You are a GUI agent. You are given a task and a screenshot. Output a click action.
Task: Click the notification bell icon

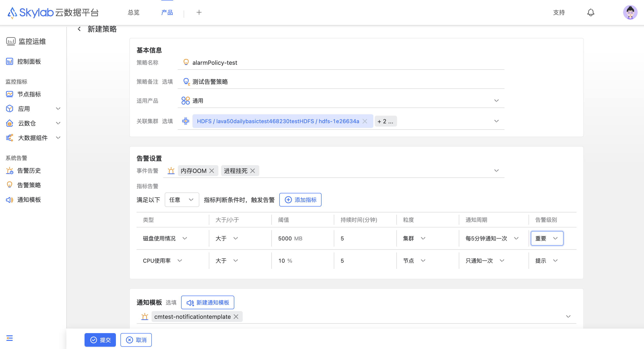(591, 12)
